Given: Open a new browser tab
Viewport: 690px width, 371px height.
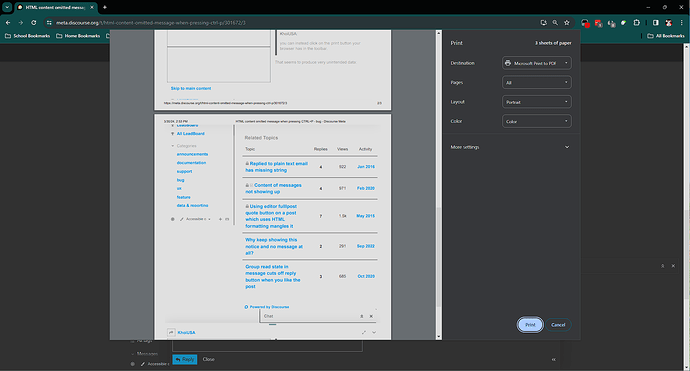Looking at the screenshot, I should 105,7.
